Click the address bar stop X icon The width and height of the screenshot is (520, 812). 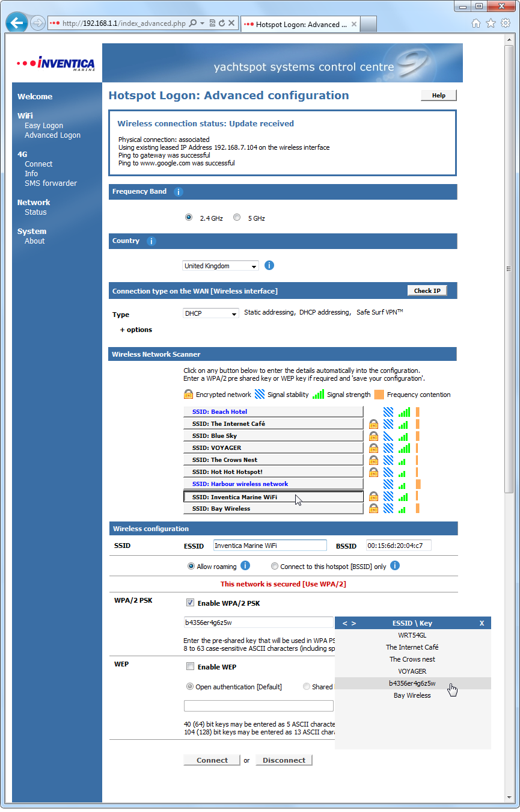(x=231, y=23)
